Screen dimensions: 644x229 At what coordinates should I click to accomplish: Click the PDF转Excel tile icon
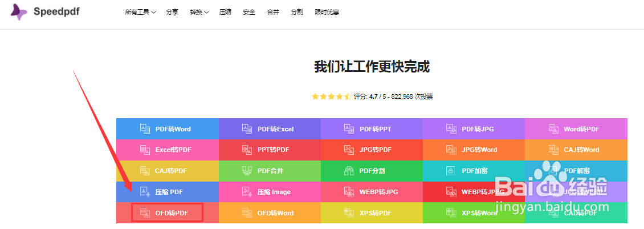(247, 129)
